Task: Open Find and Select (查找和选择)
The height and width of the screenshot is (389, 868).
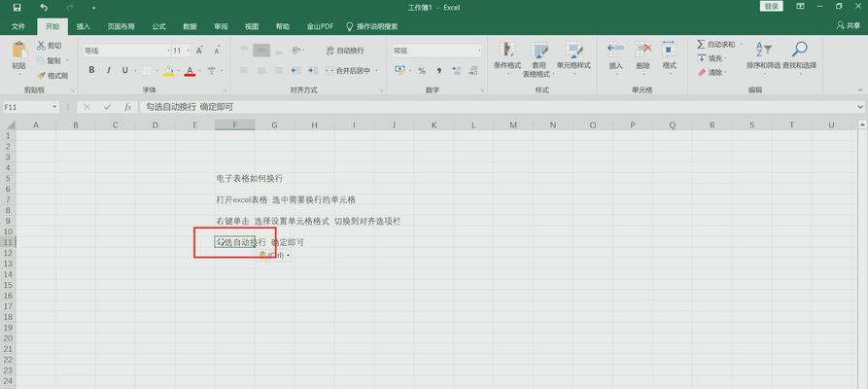Action: 800,54
